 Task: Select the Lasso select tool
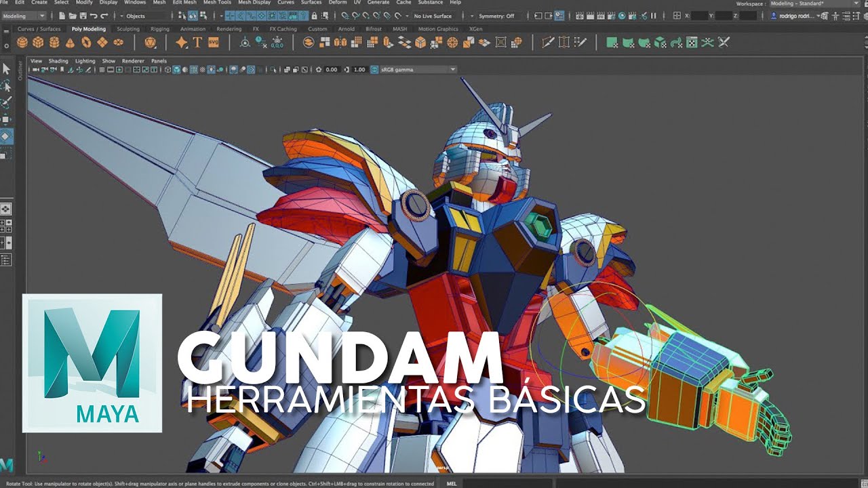pos(6,86)
